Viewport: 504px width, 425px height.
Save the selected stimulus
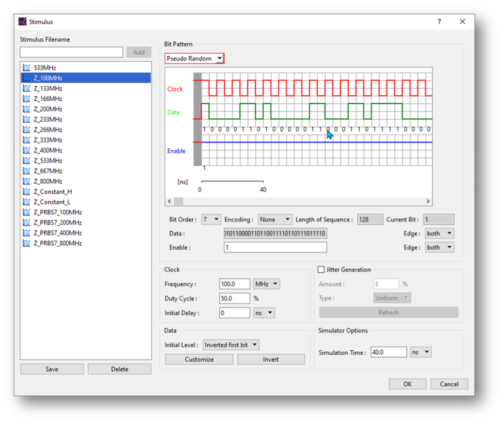click(x=52, y=369)
